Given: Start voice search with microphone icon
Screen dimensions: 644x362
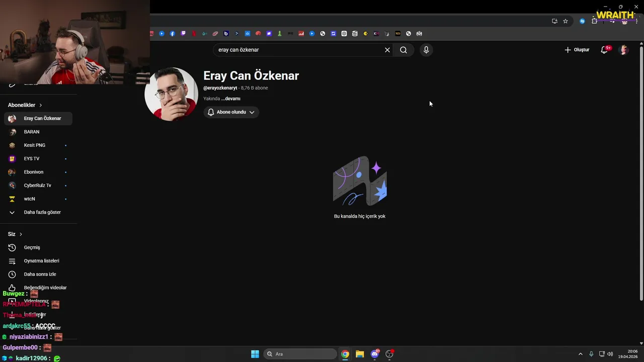Looking at the screenshot, I should pos(426,50).
